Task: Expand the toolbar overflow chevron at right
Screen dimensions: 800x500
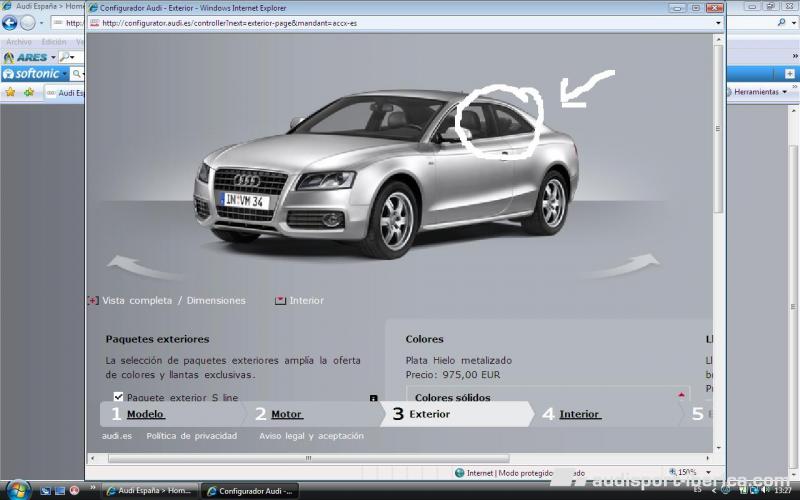Action: [795, 56]
